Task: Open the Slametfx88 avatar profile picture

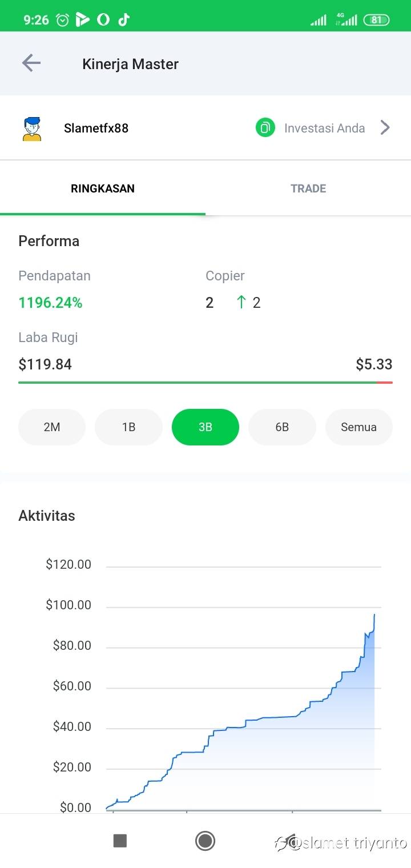Action: click(32, 128)
